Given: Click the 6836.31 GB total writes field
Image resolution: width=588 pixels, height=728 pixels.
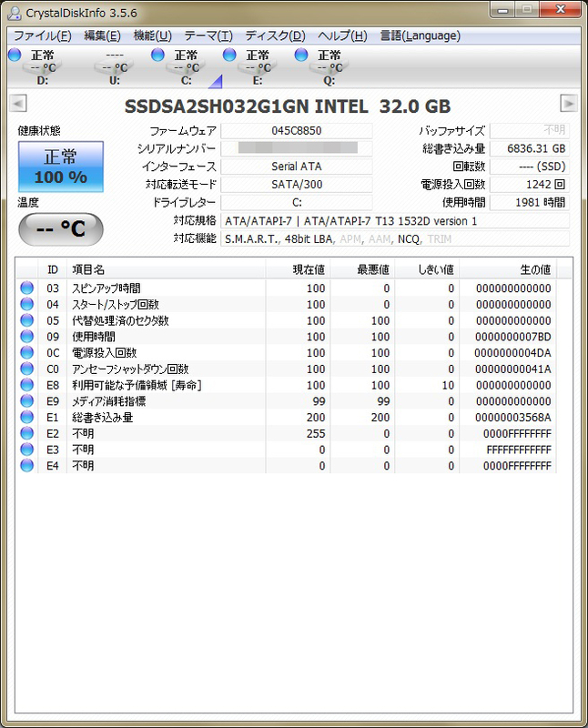Looking at the screenshot, I should (530, 148).
